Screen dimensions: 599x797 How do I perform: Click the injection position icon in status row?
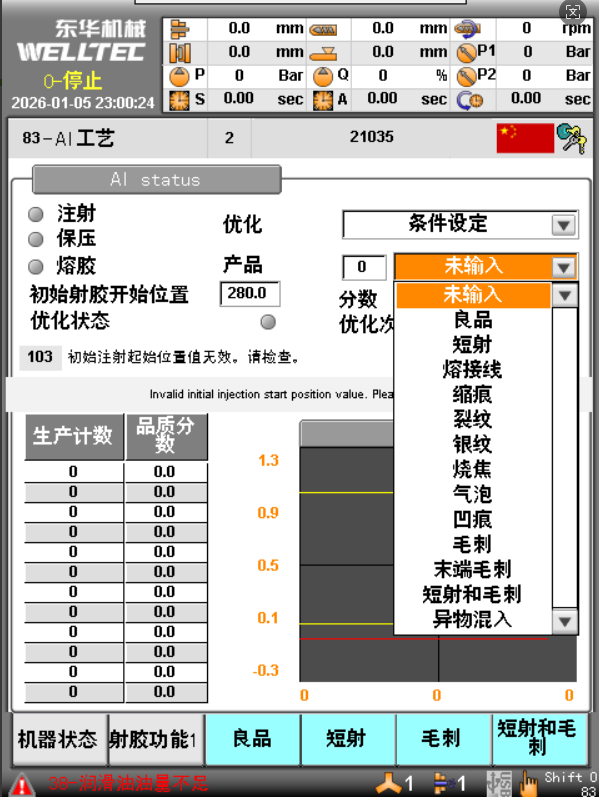point(179,29)
